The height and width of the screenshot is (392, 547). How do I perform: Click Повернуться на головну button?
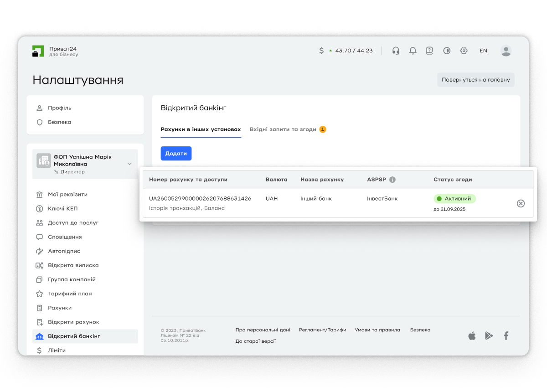[x=476, y=80]
